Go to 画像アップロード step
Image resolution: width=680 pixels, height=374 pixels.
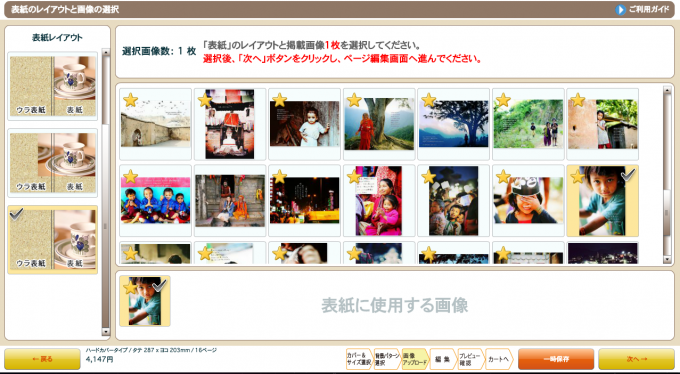tap(415, 359)
